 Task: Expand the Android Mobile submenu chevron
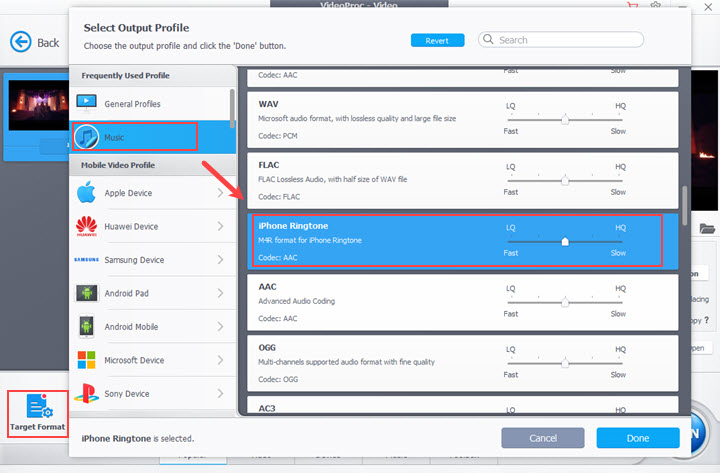[220, 327]
